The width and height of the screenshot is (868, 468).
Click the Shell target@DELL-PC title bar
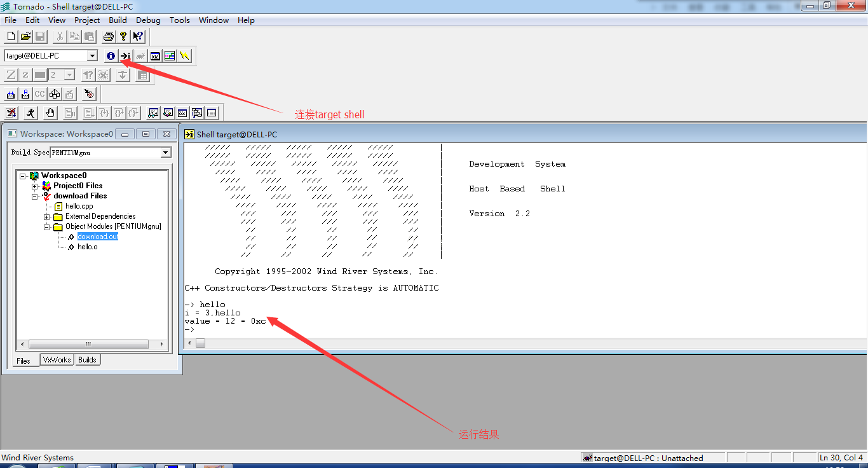pos(523,134)
